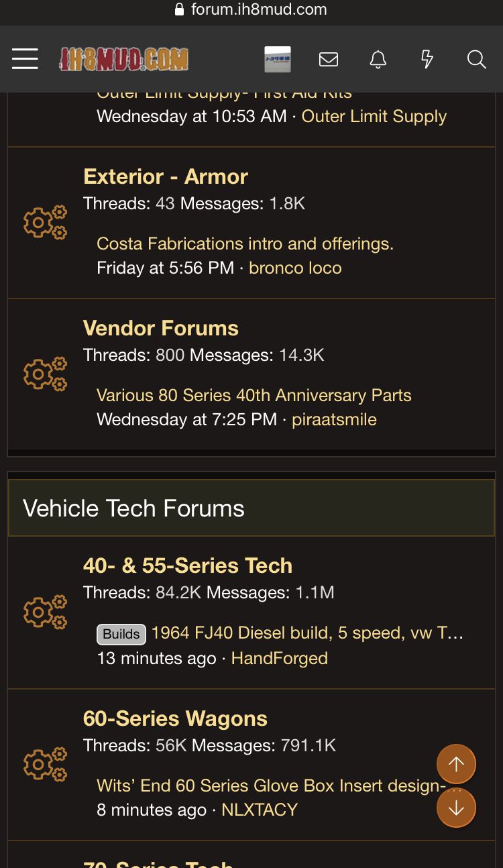
Task: Open Wits' End 60 Series Glove Box thread
Action: point(272,785)
